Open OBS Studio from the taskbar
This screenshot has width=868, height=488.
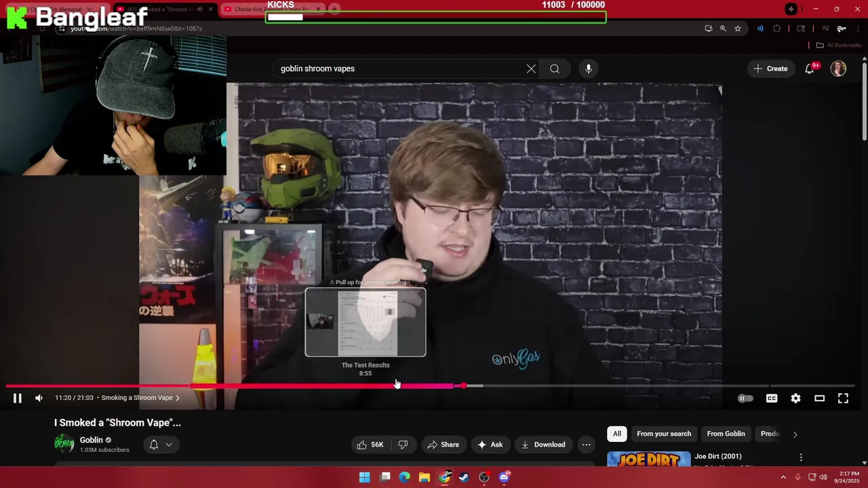point(484,477)
